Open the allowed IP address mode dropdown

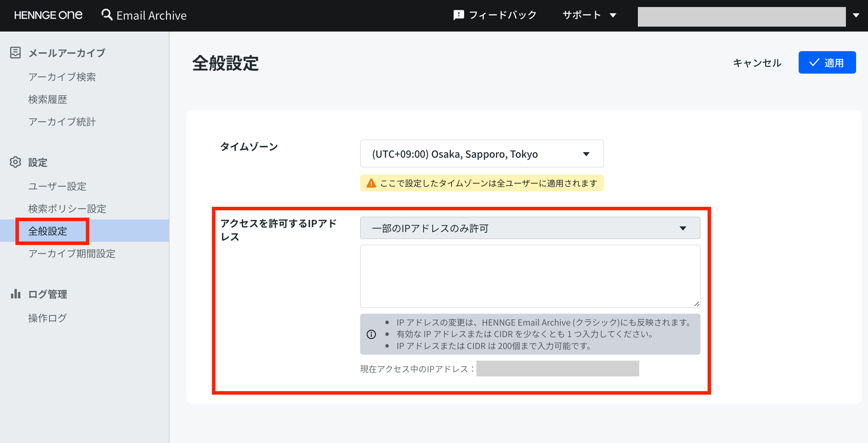(530, 228)
